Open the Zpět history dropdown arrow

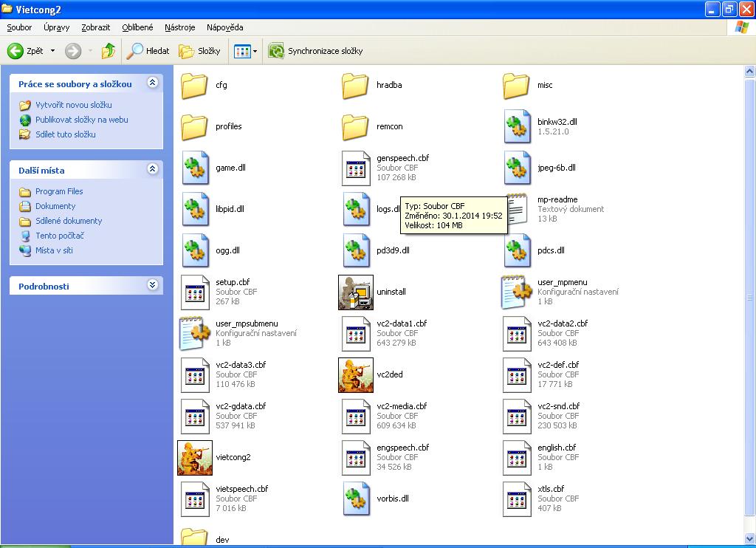tap(52, 51)
